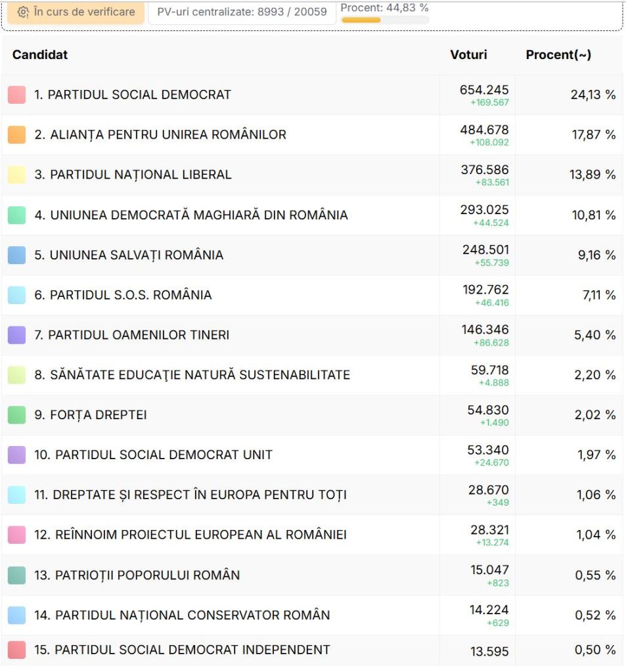Open Partidul Social Democrat Unit entry

pos(153,455)
